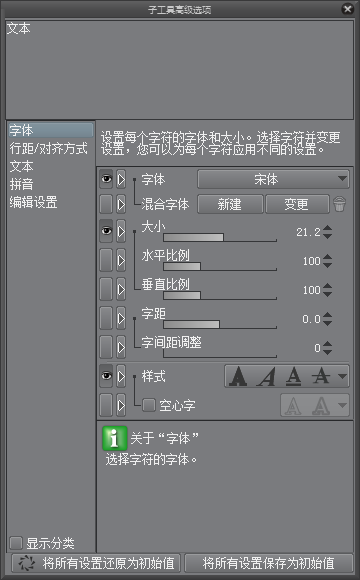Screen dimensions: 360x580
Task: Select the underline style icon
Action: [293, 377]
